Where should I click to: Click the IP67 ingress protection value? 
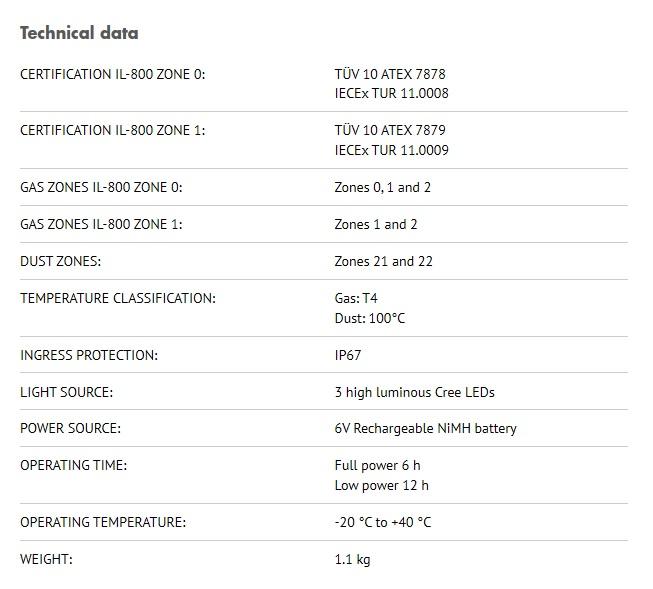pyautogui.click(x=348, y=356)
